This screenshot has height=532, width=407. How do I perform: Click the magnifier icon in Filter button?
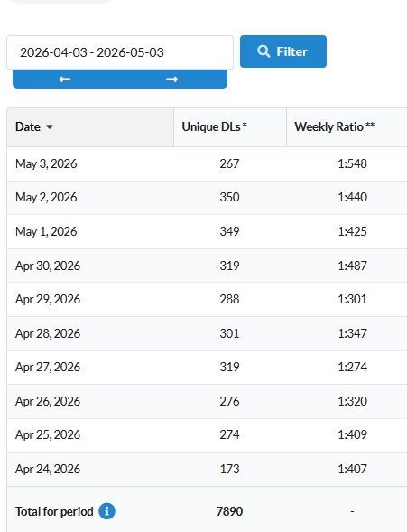(x=264, y=51)
